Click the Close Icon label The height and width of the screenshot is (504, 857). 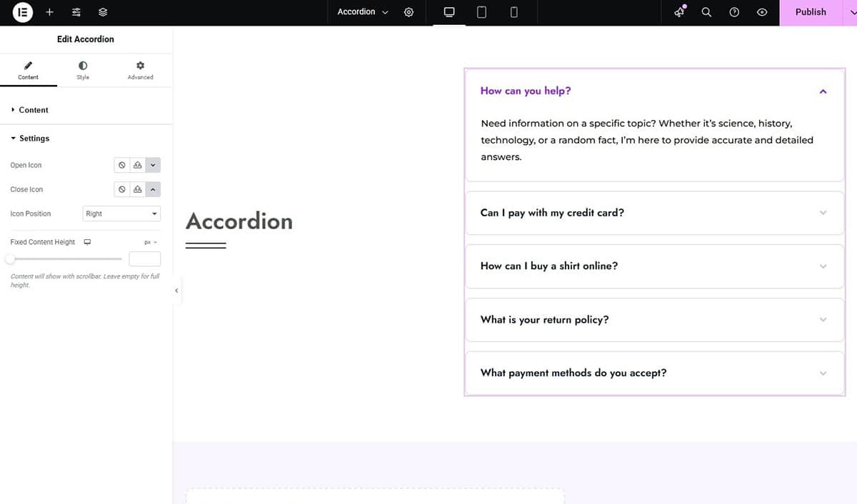[26, 189]
